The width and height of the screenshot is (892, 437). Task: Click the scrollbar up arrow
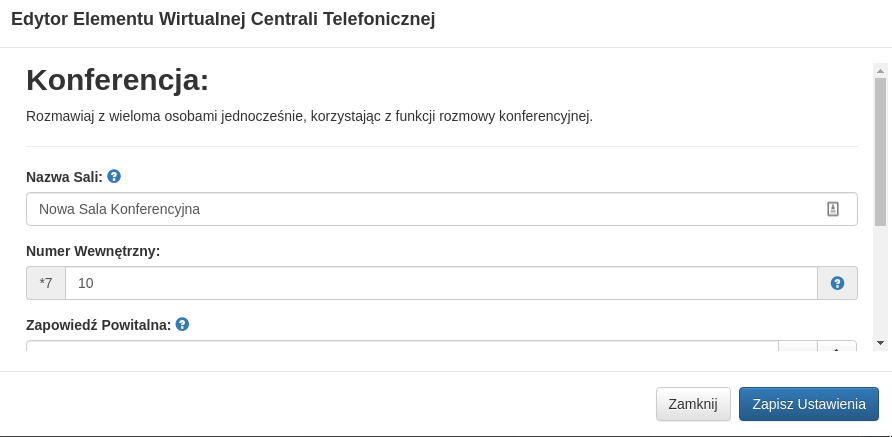(x=880, y=70)
